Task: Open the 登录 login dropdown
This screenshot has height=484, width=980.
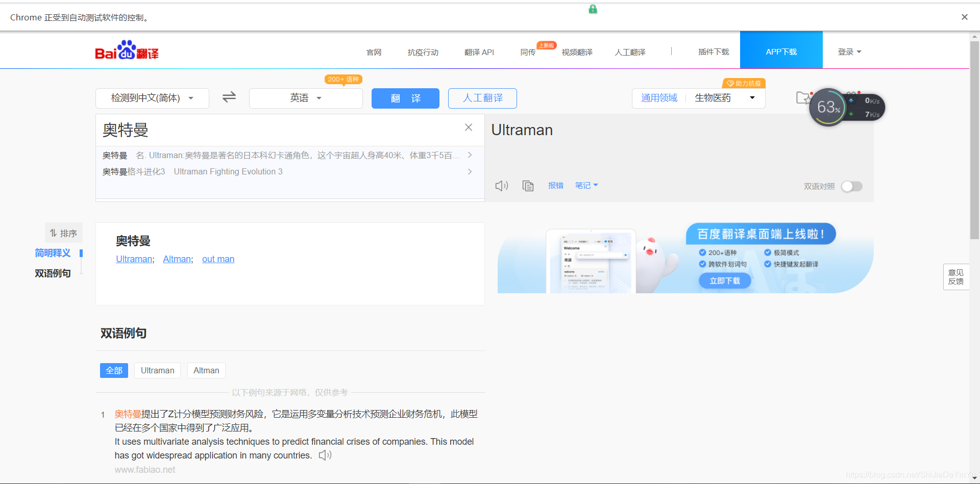Action: tap(849, 52)
